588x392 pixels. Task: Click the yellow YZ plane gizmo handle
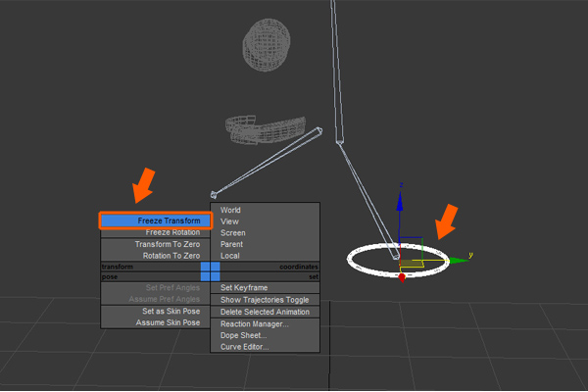click(412, 264)
